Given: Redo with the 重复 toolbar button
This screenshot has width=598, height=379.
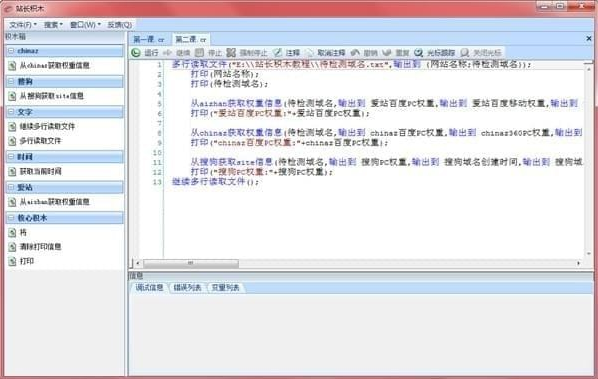Looking at the screenshot, I should pyautogui.click(x=396, y=53).
